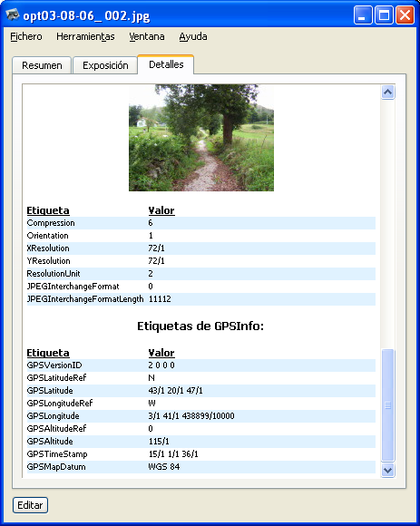This screenshot has height=526, width=420.
Task: Click the GPSLatitudeRef value N
Action: coord(151,378)
